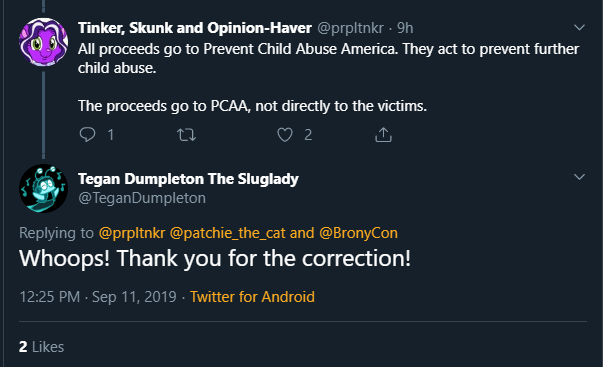This screenshot has height=367, width=603.
Task: Open the @prpltnkr mention in the reply line
Action: [132, 233]
